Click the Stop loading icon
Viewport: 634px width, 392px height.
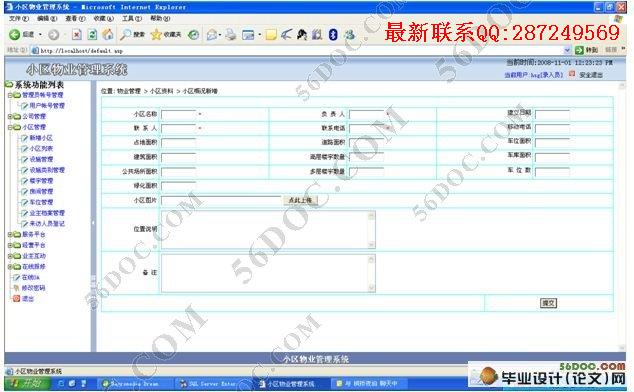pos(77,35)
